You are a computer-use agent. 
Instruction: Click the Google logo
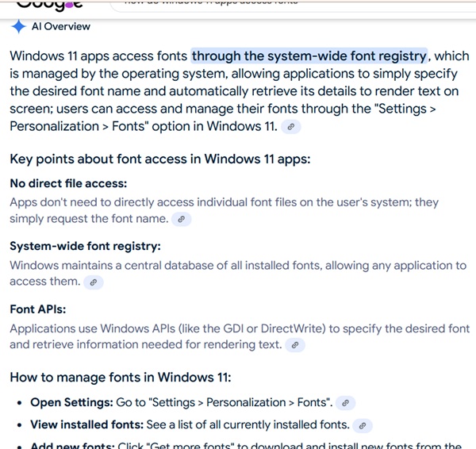pyautogui.click(x=50, y=5)
